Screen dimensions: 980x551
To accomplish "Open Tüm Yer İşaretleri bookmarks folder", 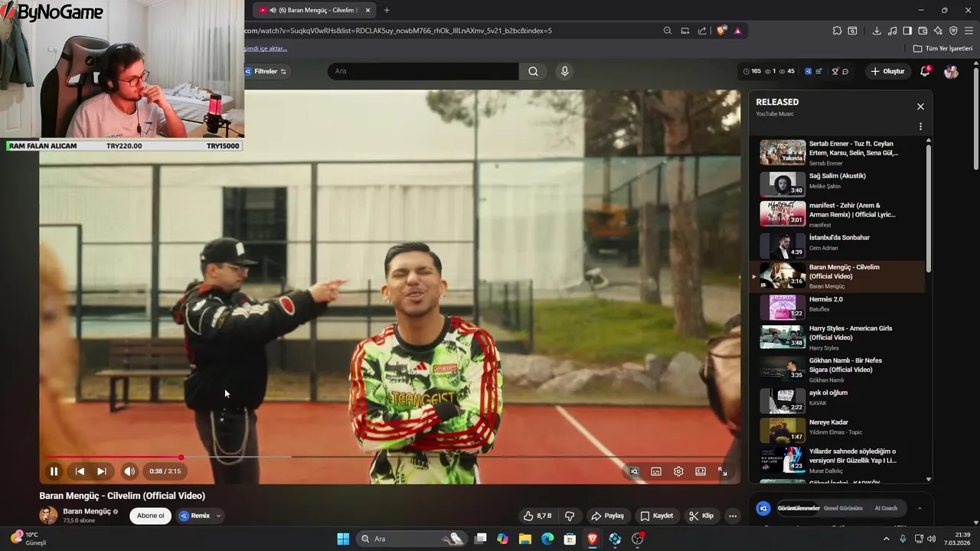I will click(943, 48).
